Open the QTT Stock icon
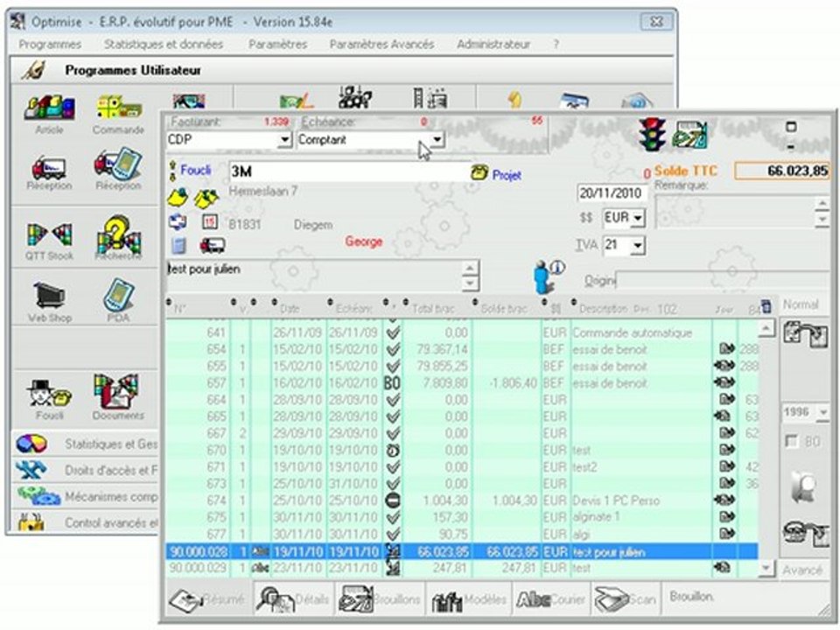Image resolution: width=840 pixels, height=630 pixels. tap(49, 234)
